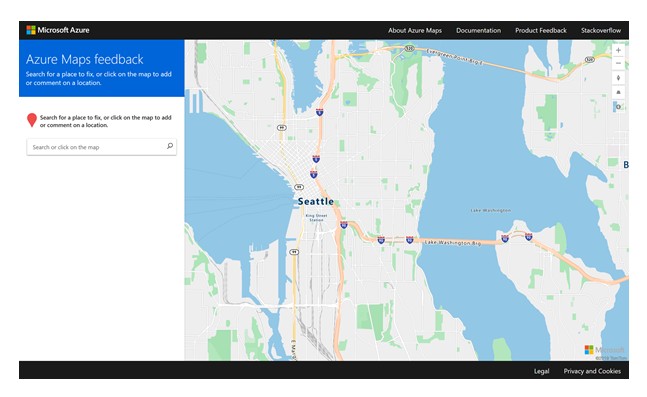
Task: Open Privacy and Cookies link
Action: tap(592, 371)
